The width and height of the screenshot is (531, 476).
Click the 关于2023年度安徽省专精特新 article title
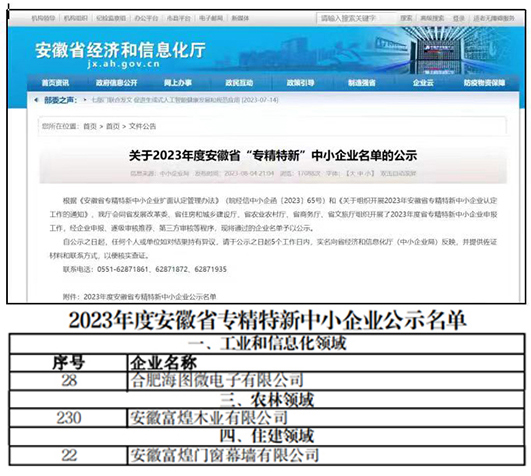pos(273,156)
